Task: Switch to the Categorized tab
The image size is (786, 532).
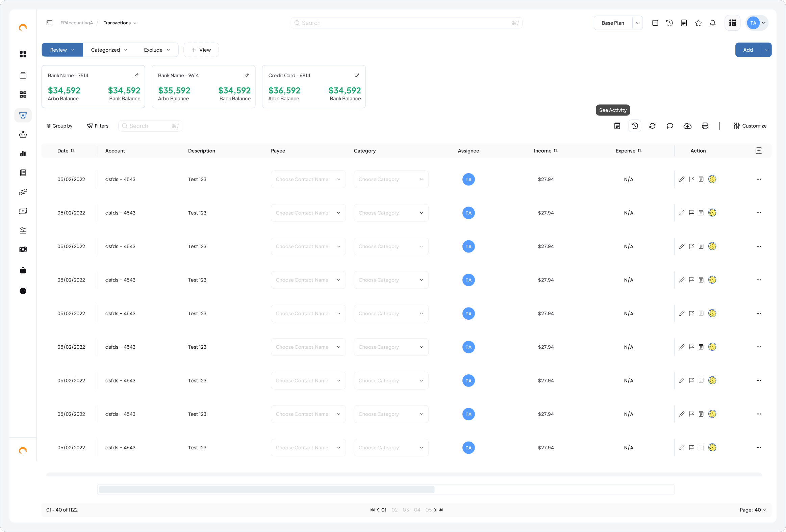Action: pos(109,50)
